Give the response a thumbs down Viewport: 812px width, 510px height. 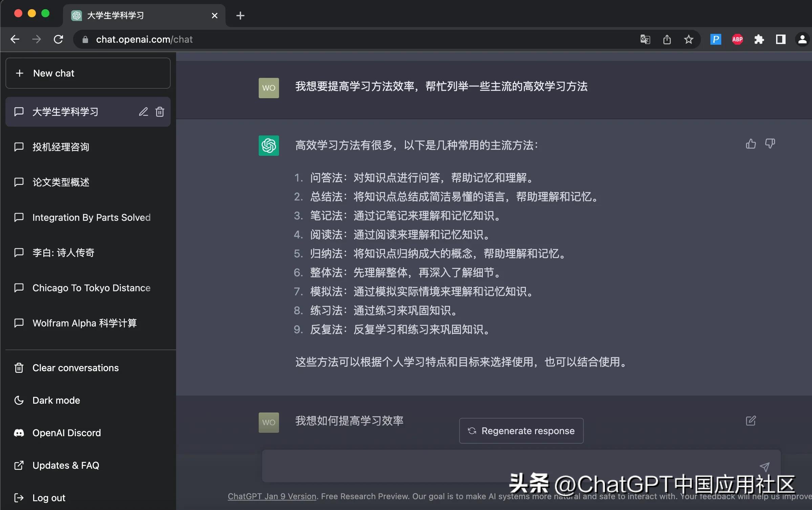coord(770,144)
